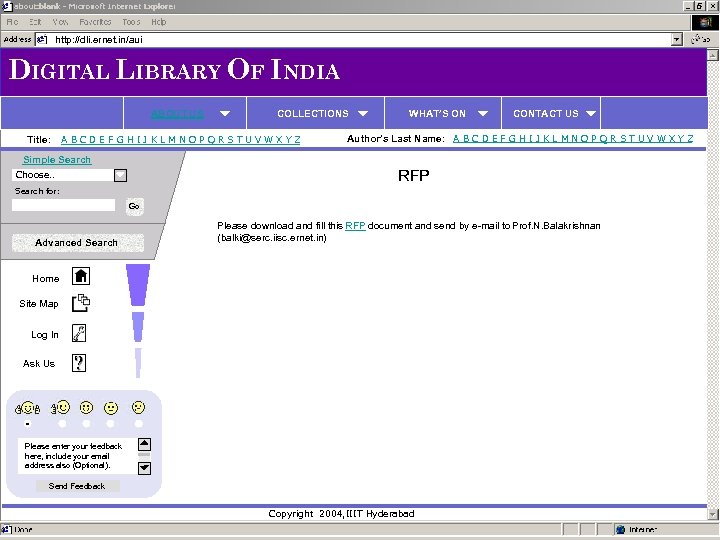Viewport: 720px width, 540px height.
Task: Click the neutral face icon
Action: [x=111, y=408]
